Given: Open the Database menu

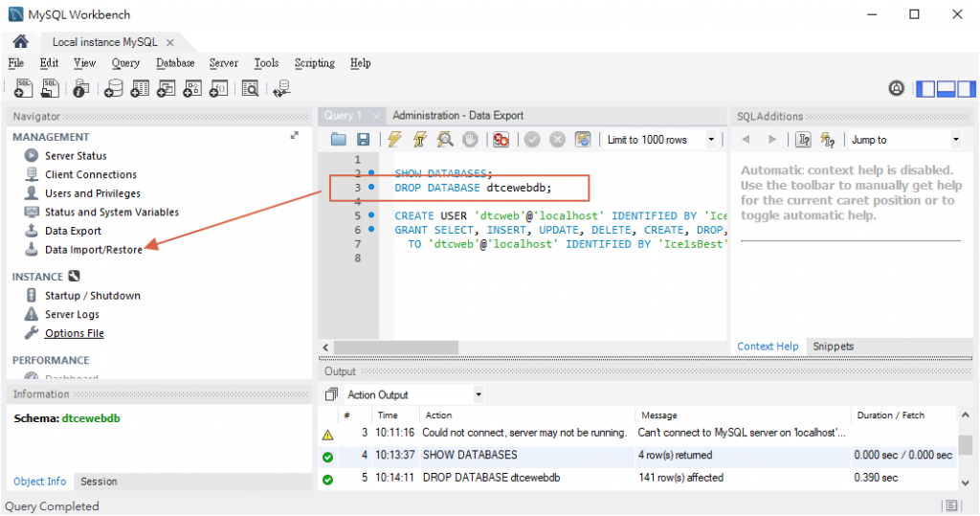Looking at the screenshot, I should click(175, 63).
